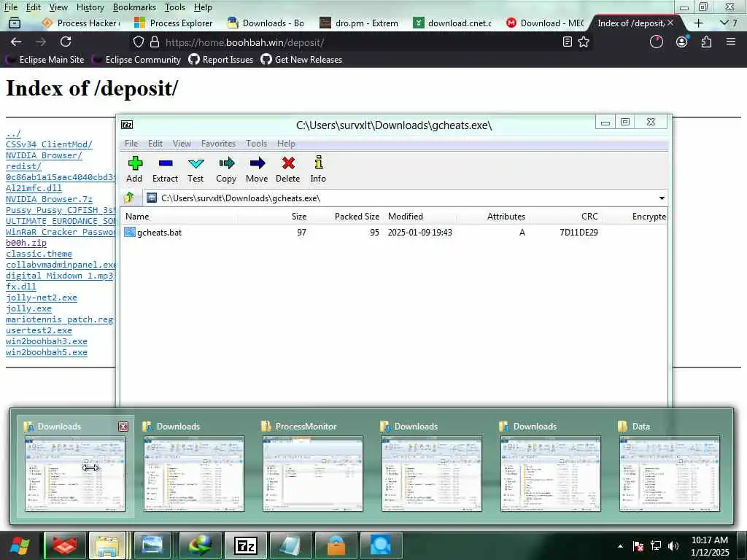Bookmark this page with the star
The image size is (747, 560).
[584, 42]
